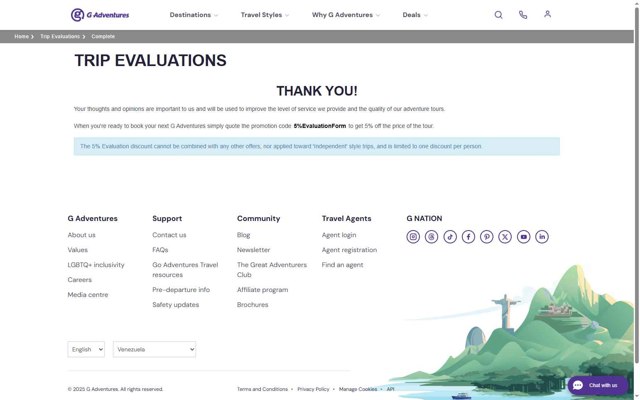Open the Media centre link
640x400 pixels.
[88, 295]
